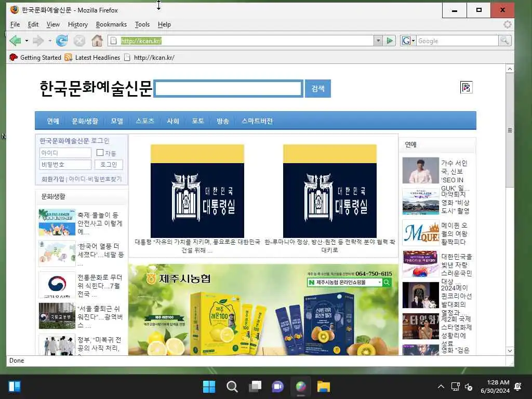
Task: Reload the page with the refresh icon
Action: point(62,41)
